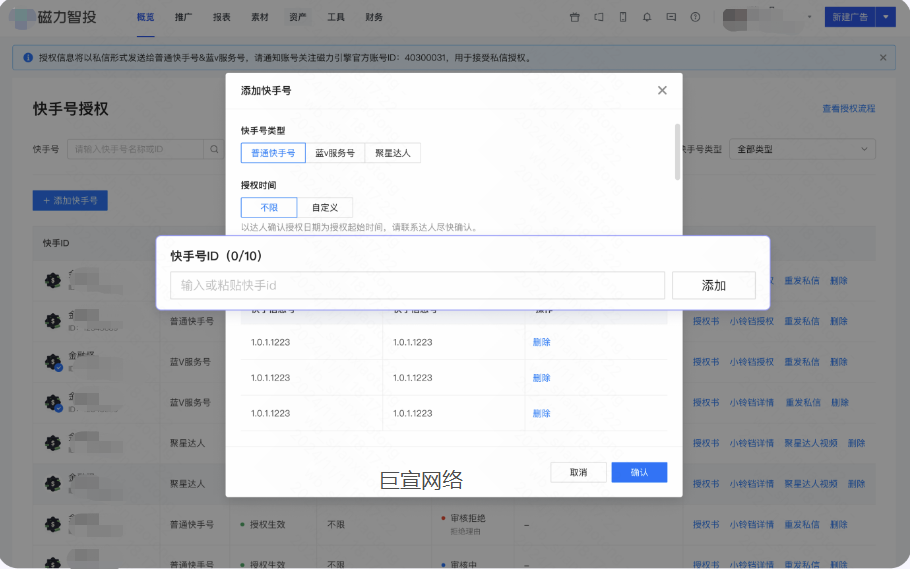
Task: Delete the last 1.0.1.1223 entry in dialog
Action: click(x=541, y=413)
